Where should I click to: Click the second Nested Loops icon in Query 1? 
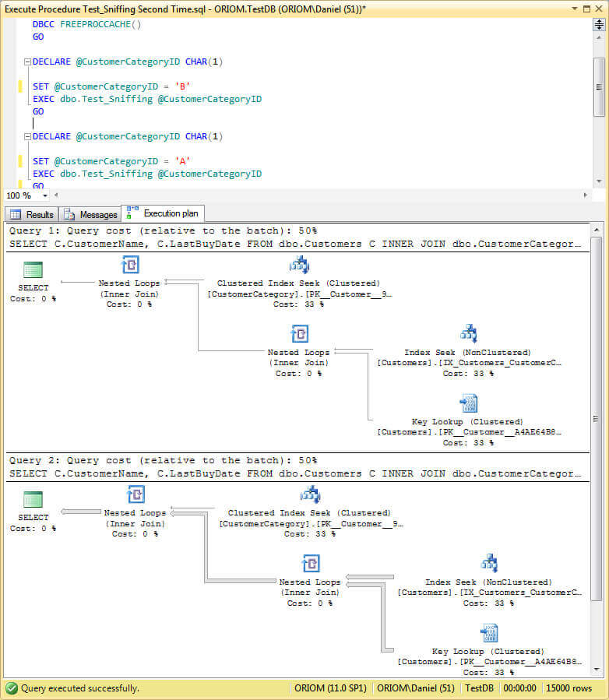click(x=299, y=334)
